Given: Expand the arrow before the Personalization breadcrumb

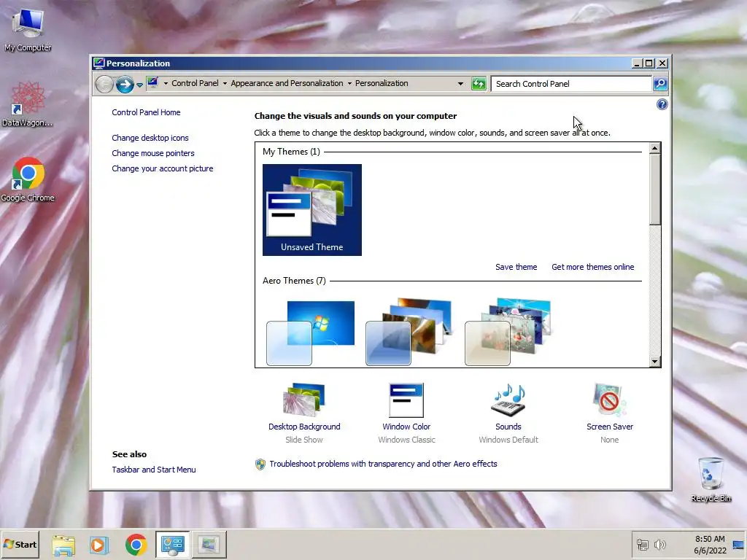Looking at the screenshot, I should [349, 83].
